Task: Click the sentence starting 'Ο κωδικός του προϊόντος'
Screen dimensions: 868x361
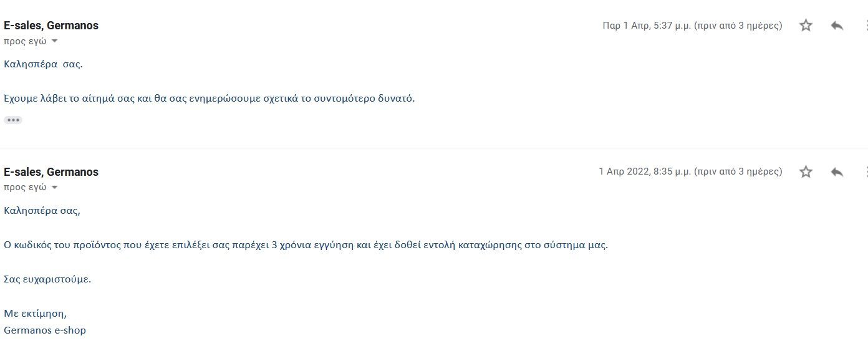Action: (306, 245)
